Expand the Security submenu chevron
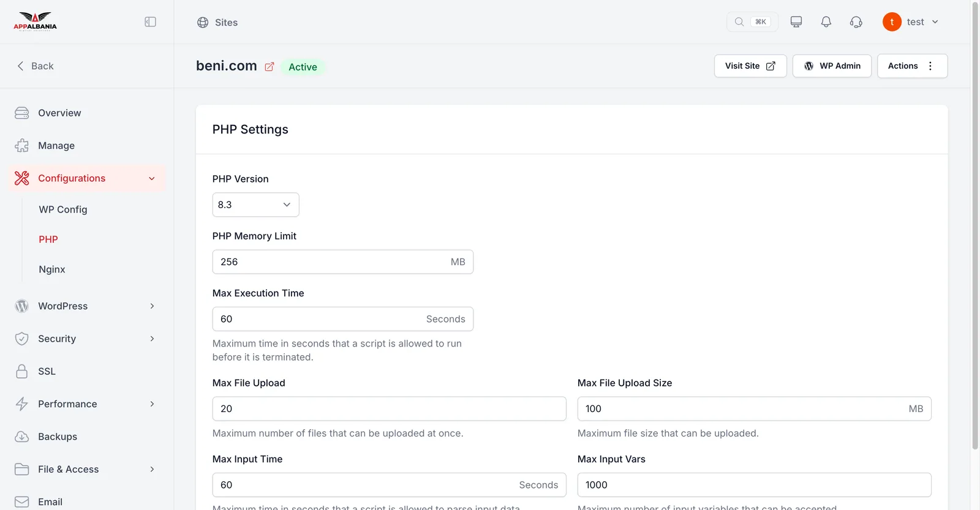This screenshot has width=980, height=510. point(152,339)
